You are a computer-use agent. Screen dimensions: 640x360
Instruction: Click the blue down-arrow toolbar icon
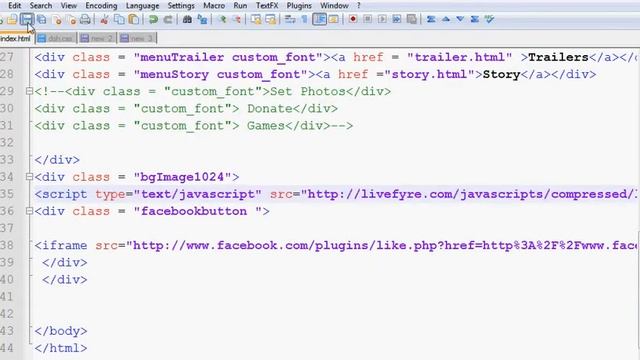(x=460, y=19)
